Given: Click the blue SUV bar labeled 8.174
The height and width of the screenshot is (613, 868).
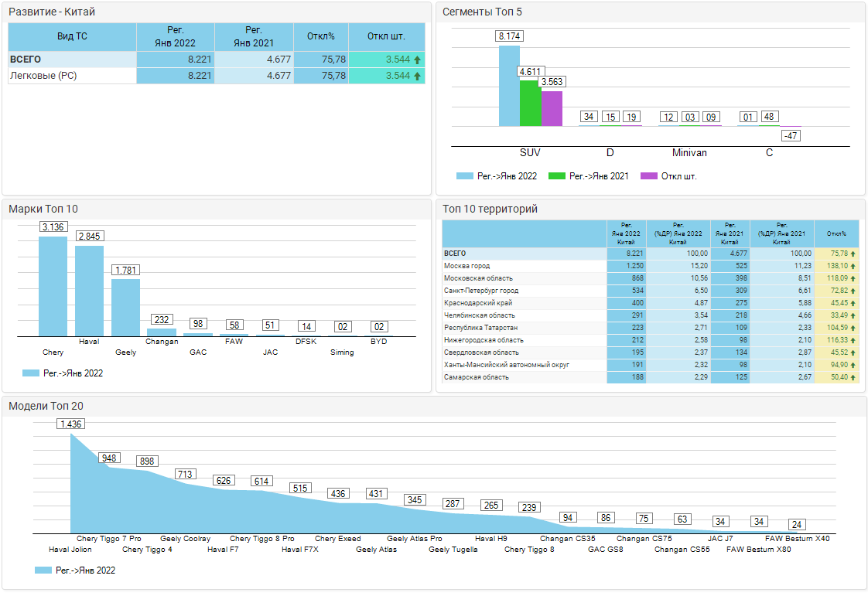Looking at the screenshot, I should pos(509,86).
